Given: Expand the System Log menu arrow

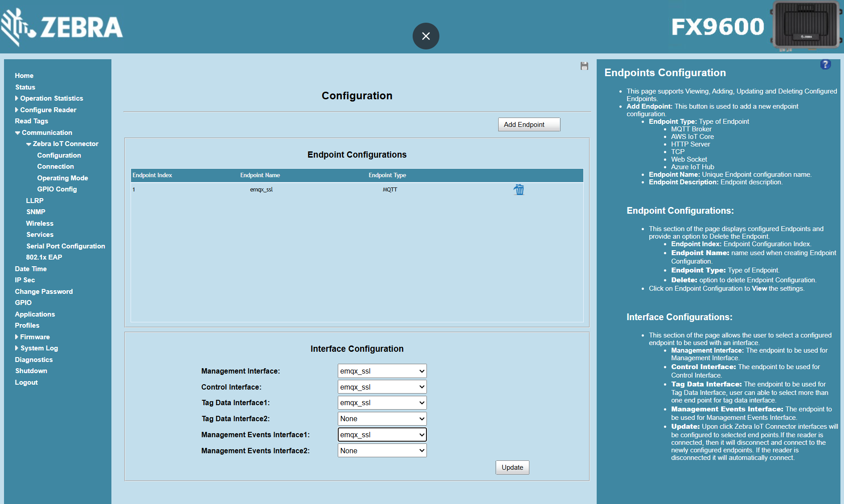Looking at the screenshot, I should pyautogui.click(x=17, y=348).
